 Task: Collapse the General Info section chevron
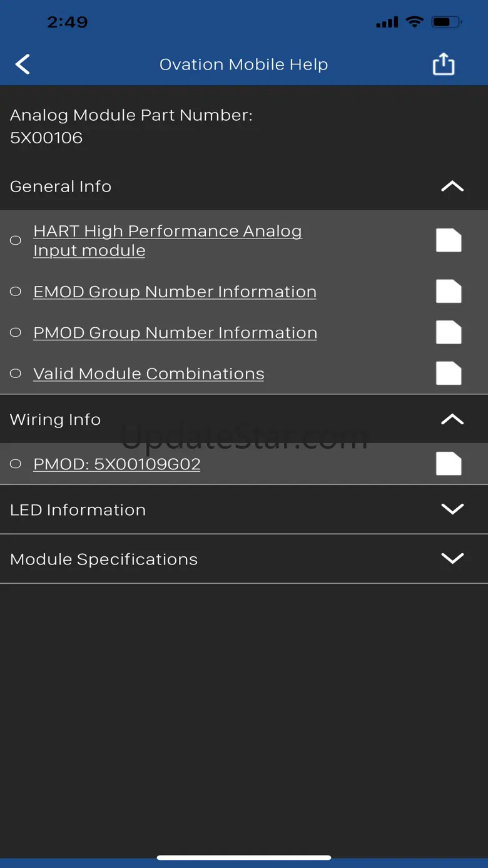(452, 186)
